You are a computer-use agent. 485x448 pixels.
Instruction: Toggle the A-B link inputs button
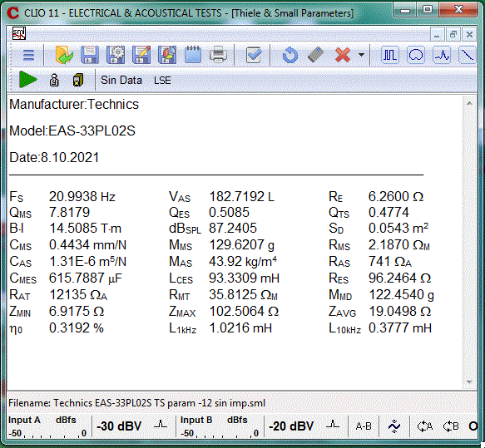[x=364, y=426]
